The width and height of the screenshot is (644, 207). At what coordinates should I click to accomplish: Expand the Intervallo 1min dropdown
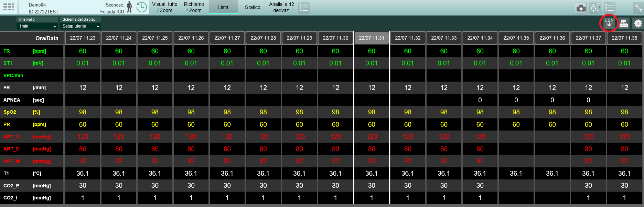pyautogui.click(x=37, y=26)
